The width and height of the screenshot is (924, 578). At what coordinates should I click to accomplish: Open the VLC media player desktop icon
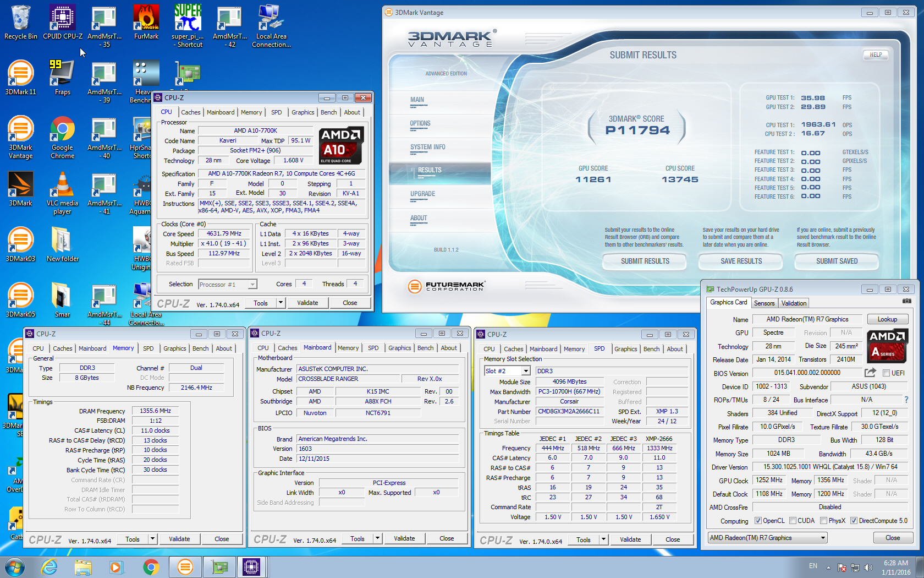63,193
